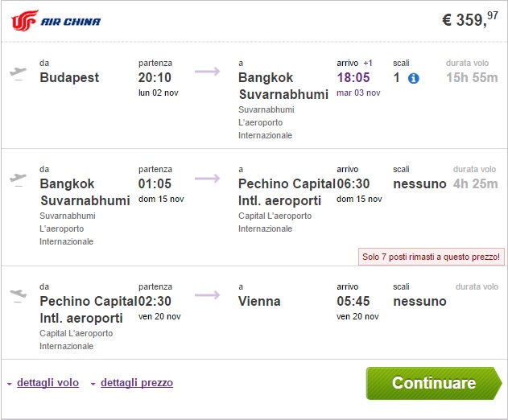Click the +1 arrival day indicator

pos(367,63)
